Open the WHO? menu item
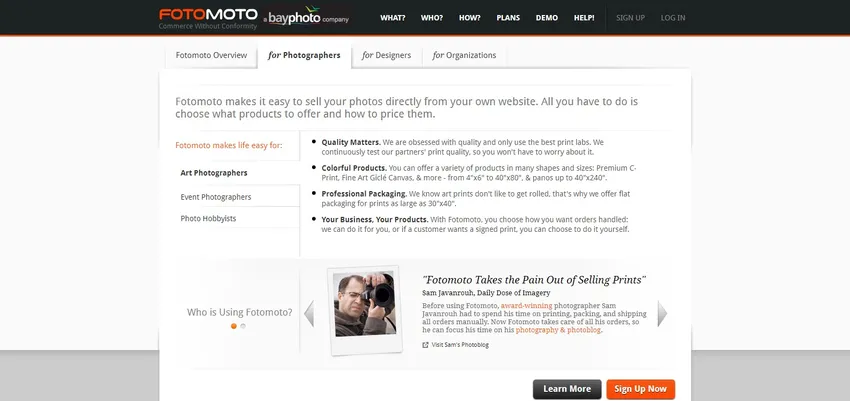 coord(432,18)
